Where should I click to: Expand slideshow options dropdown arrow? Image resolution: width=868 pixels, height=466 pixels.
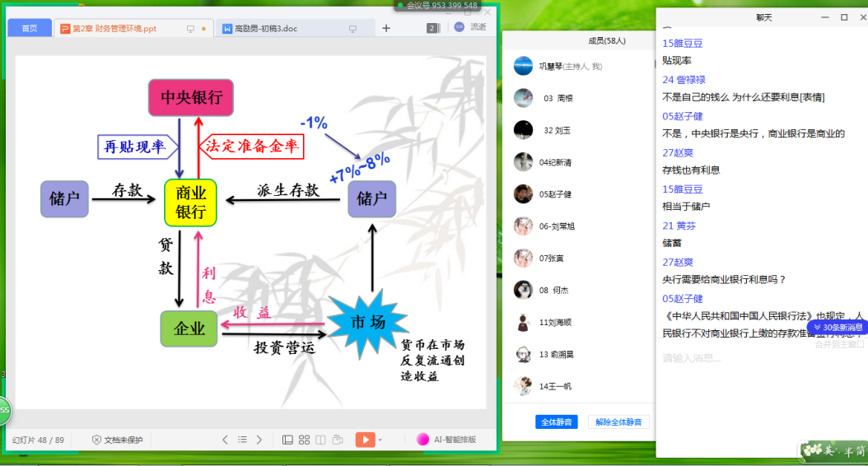[x=380, y=440]
